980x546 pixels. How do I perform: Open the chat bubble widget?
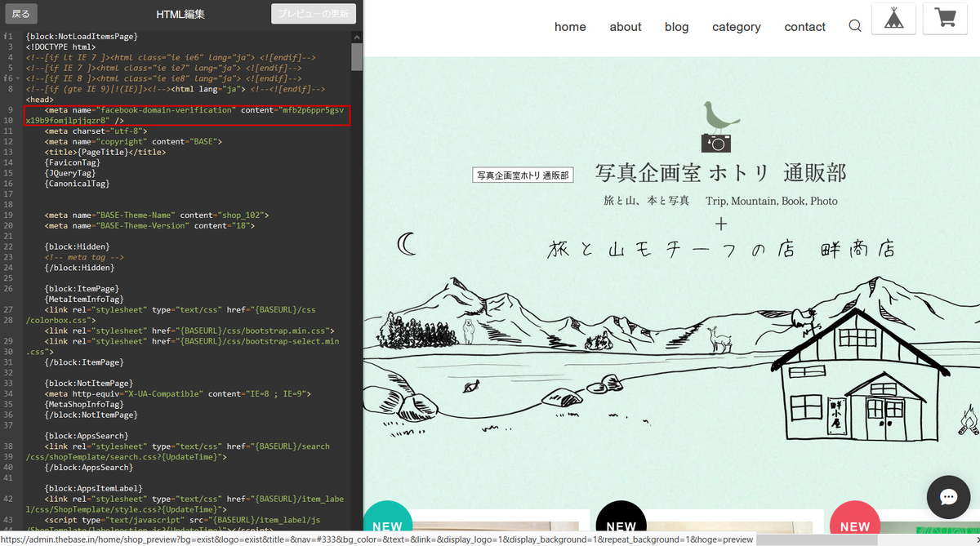point(948,497)
